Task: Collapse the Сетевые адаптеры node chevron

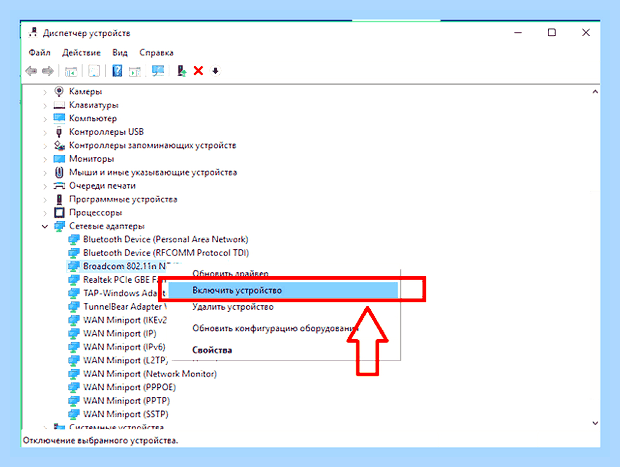Action: (x=45, y=227)
